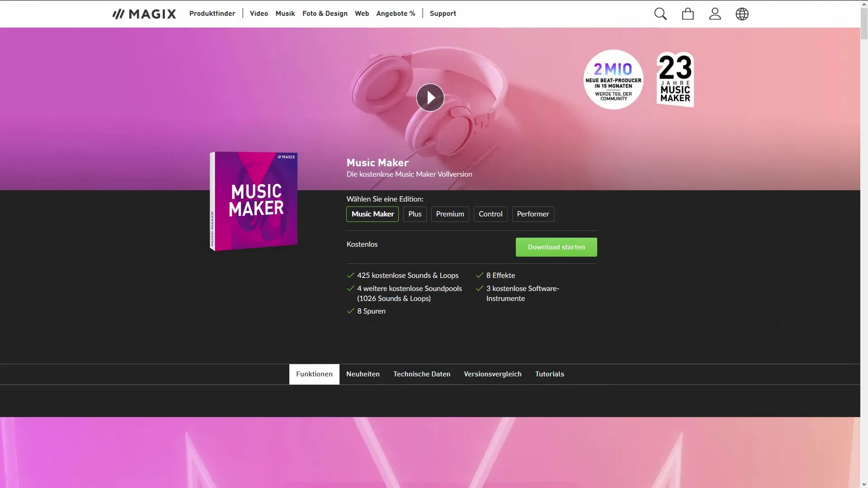The height and width of the screenshot is (488, 868).
Task: Click the scrollbar up arrow
Action: [x=864, y=4]
